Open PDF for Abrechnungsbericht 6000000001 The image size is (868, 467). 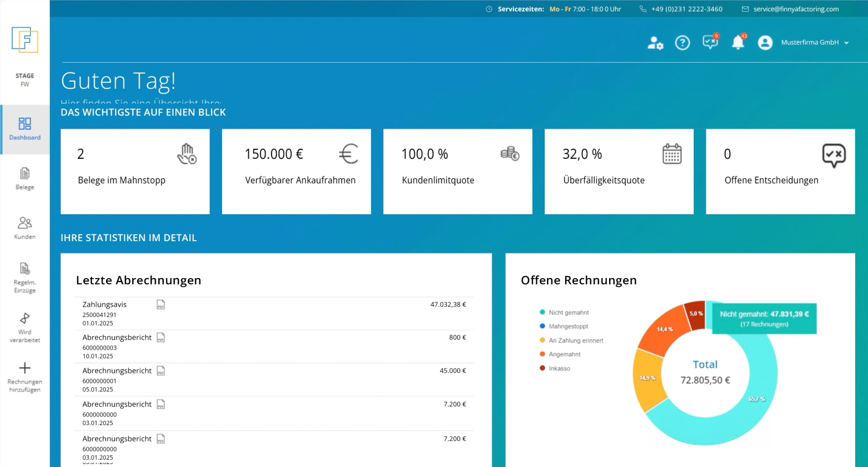[161, 371]
